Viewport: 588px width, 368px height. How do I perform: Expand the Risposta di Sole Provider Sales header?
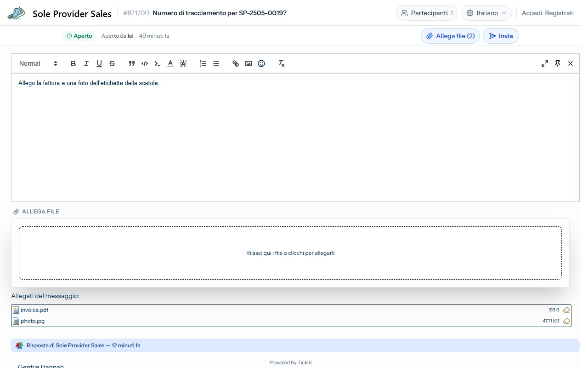(295, 345)
